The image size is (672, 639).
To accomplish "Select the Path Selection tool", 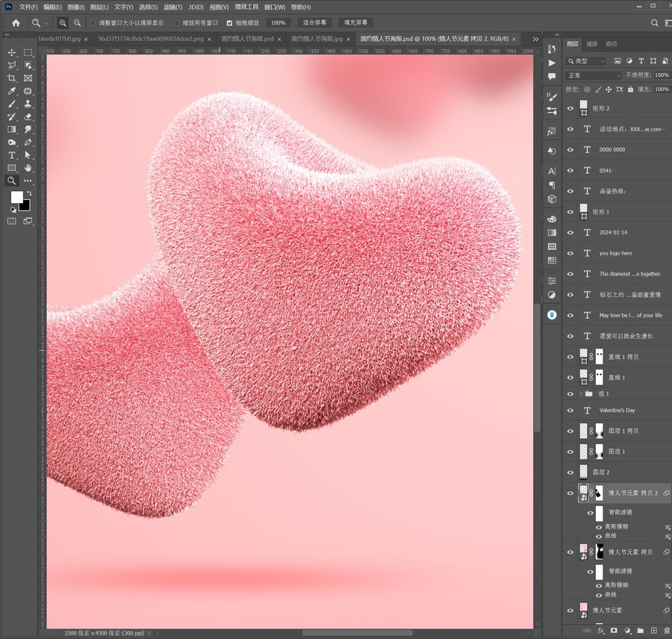I will pyautogui.click(x=28, y=155).
